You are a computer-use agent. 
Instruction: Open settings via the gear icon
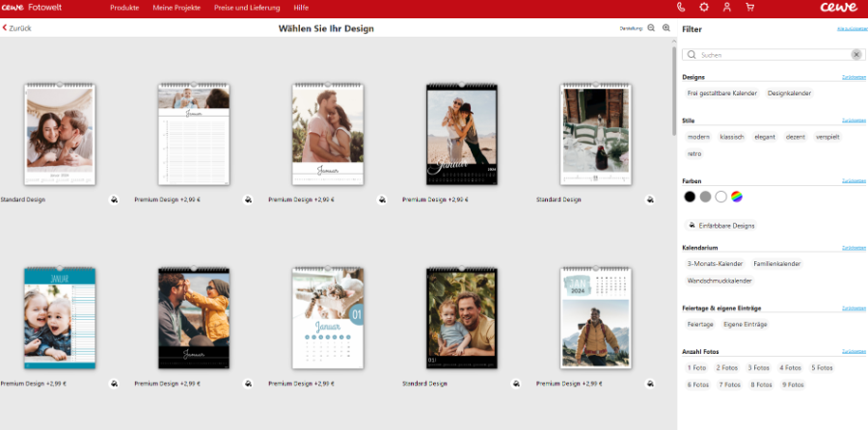[704, 8]
